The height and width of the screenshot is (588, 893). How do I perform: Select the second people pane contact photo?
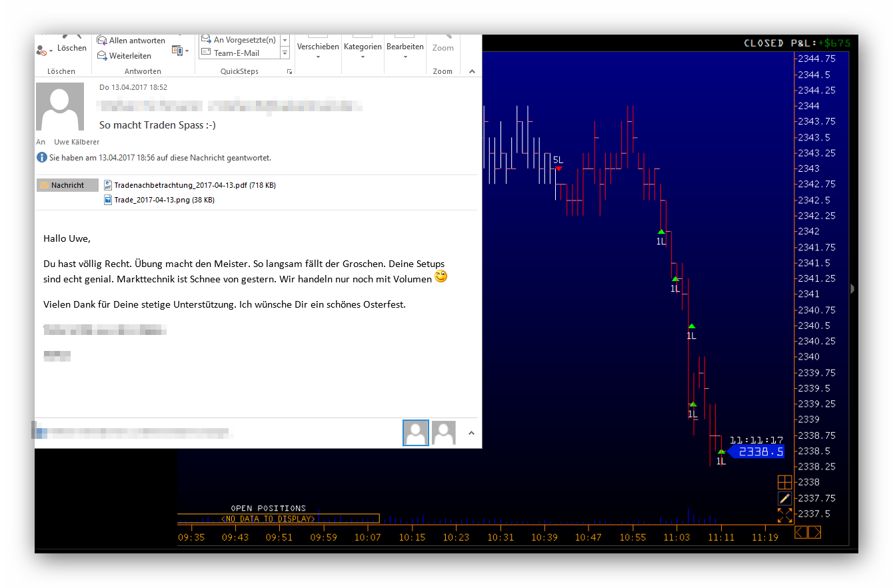point(444,433)
